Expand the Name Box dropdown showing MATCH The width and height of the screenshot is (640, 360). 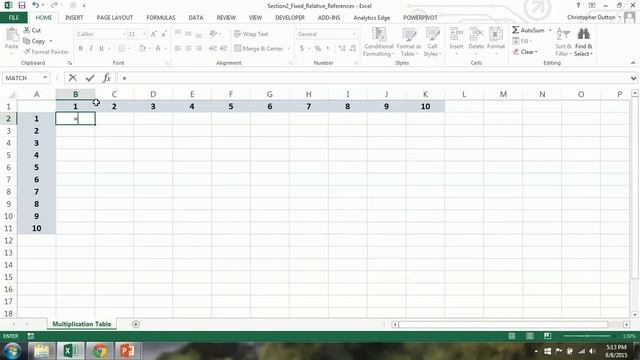(x=45, y=78)
